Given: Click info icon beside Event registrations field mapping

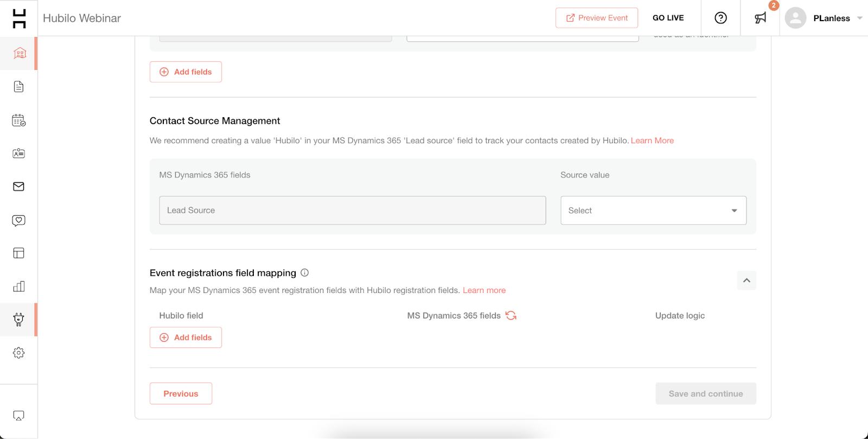Looking at the screenshot, I should coord(305,272).
